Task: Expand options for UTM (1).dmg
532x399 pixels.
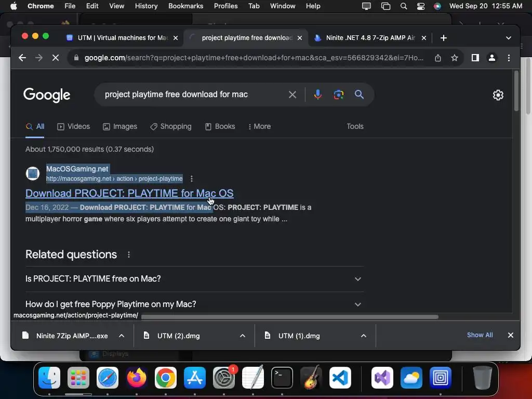Action: click(363, 336)
